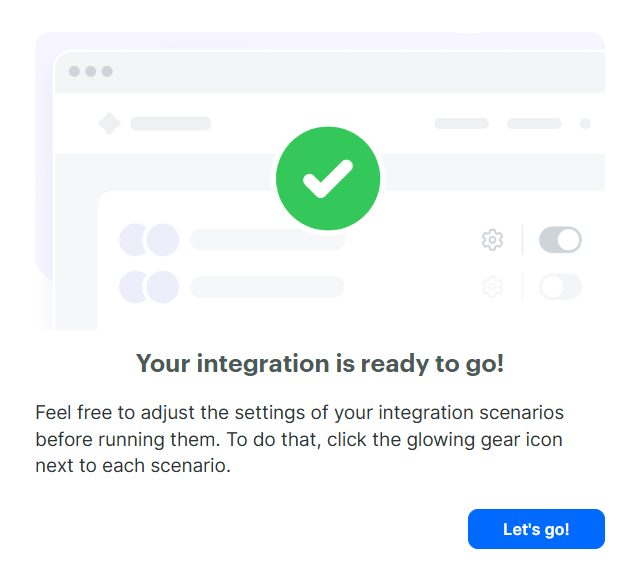Click the small round dot in header right
Screen dimensions: 639x566
(x=585, y=123)
